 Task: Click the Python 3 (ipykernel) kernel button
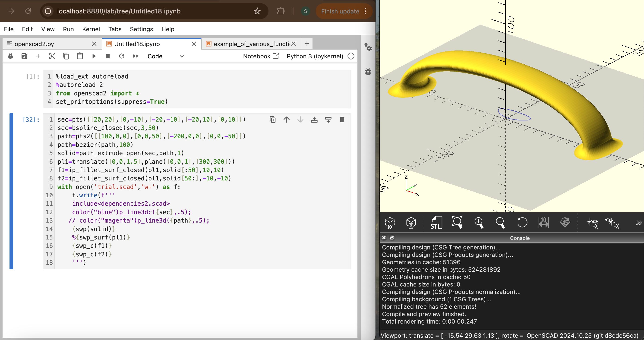(x=315, y=56)
